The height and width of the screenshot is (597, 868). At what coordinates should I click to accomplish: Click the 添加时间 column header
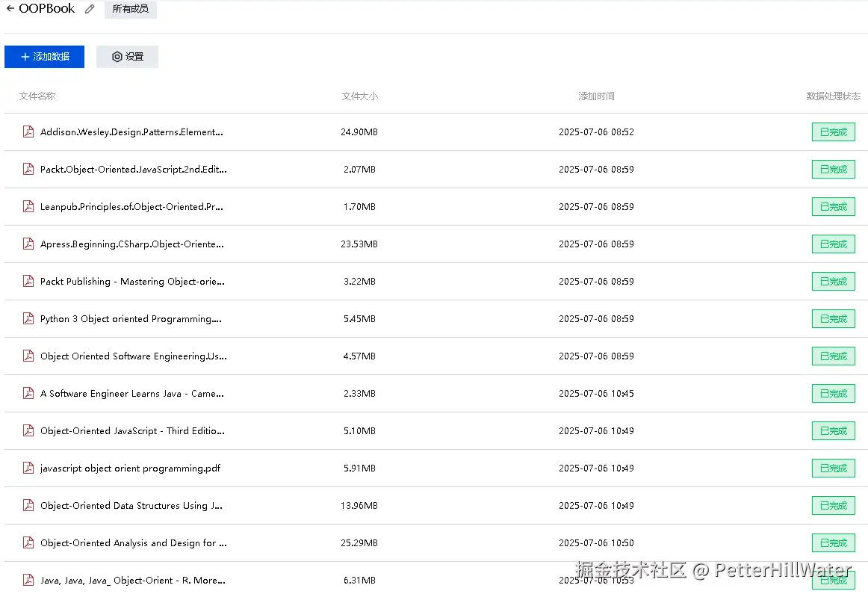click(x=596, y=96)
